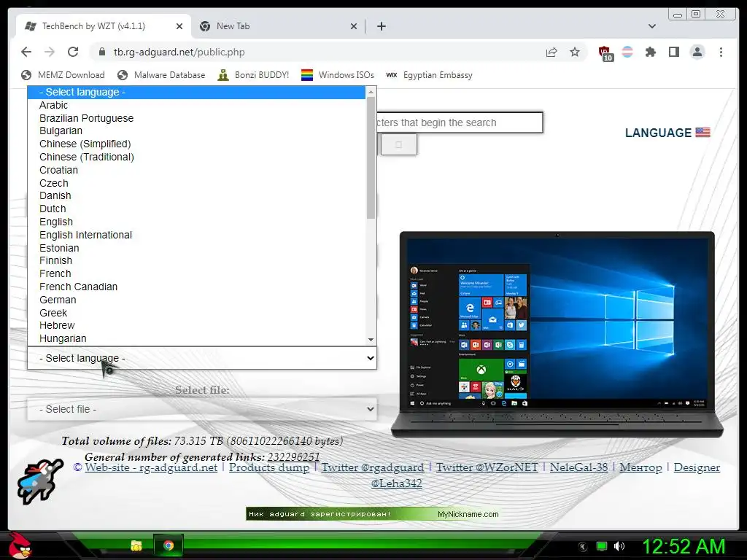This screenshot has width=747, height=560.
Task: Collapse the Select language dropdown
Action: point(202,358)
